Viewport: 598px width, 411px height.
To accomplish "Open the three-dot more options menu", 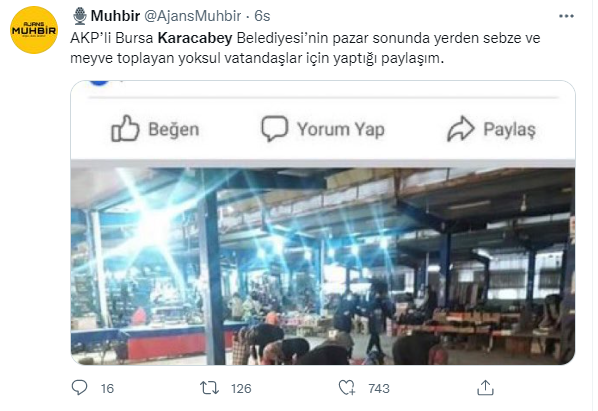I will [566, 16].
